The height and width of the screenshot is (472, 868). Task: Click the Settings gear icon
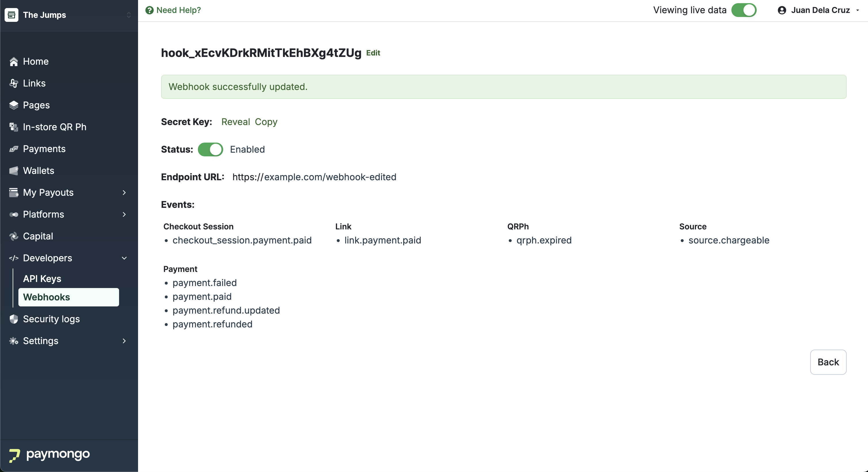[14, 341]
